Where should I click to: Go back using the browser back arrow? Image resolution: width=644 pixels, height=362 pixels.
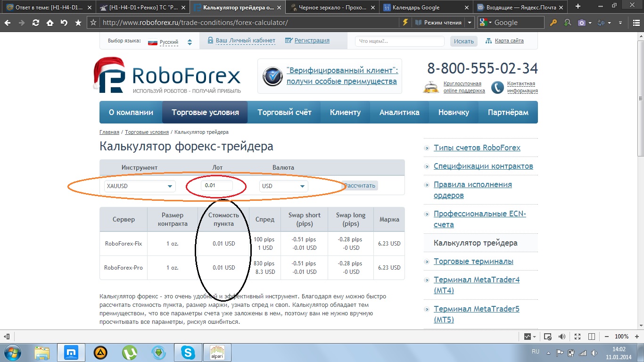click(x=8, y=23)
